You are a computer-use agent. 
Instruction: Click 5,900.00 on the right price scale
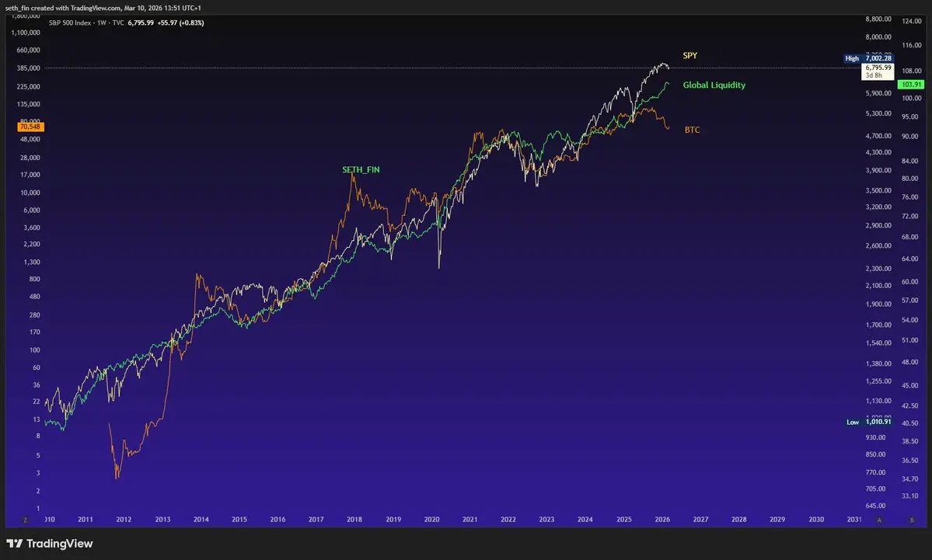[878, 93]
